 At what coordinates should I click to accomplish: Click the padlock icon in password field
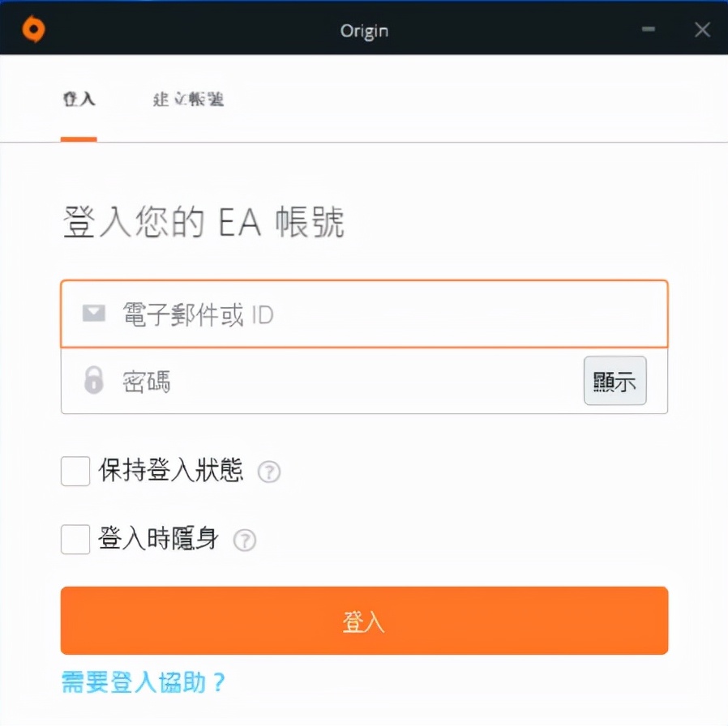point(92,381)
